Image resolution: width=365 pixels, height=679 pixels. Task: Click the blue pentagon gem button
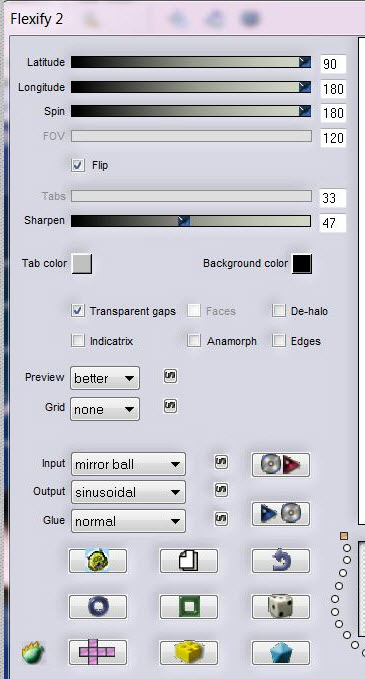pyautogui.click(x=281, y=652)
